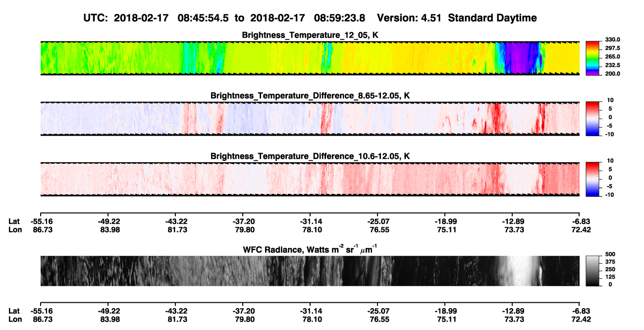Screen dimensions: 644x330
Task: Click the 265.0 tick label on the rainbow colorbar
Action: [x=613, y=57]
